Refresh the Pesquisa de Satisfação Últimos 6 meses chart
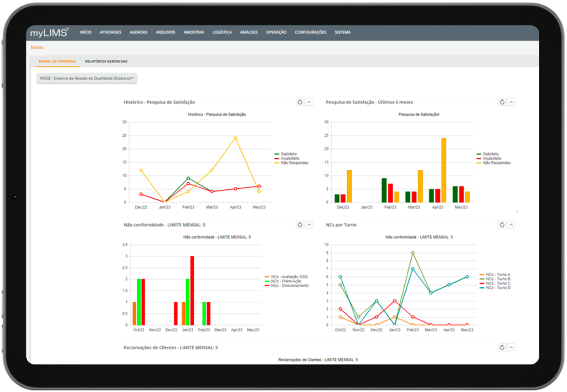The width and height of the screenshot is (567, 392). [x=502, y=102]
